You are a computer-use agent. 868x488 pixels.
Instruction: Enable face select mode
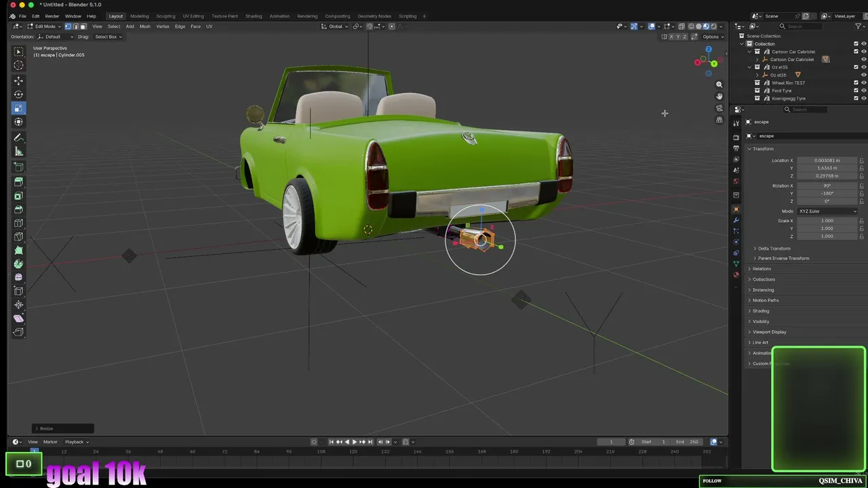[83, 26]
